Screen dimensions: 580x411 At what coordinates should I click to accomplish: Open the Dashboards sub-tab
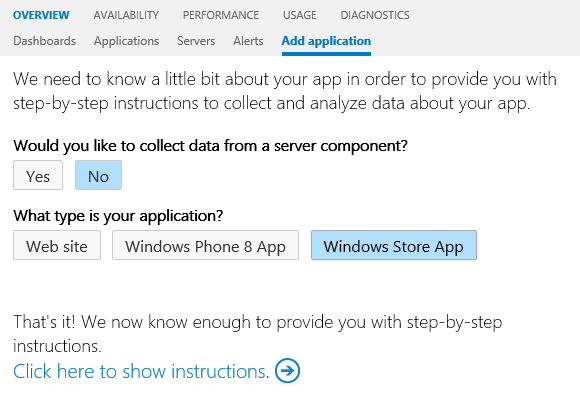point(44,41)
